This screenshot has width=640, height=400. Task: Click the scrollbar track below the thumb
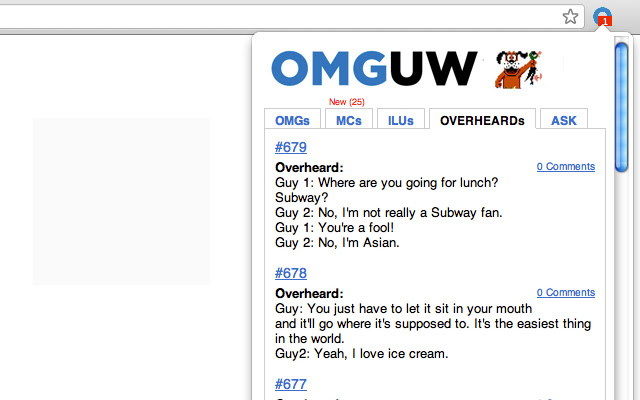(621, 286)
